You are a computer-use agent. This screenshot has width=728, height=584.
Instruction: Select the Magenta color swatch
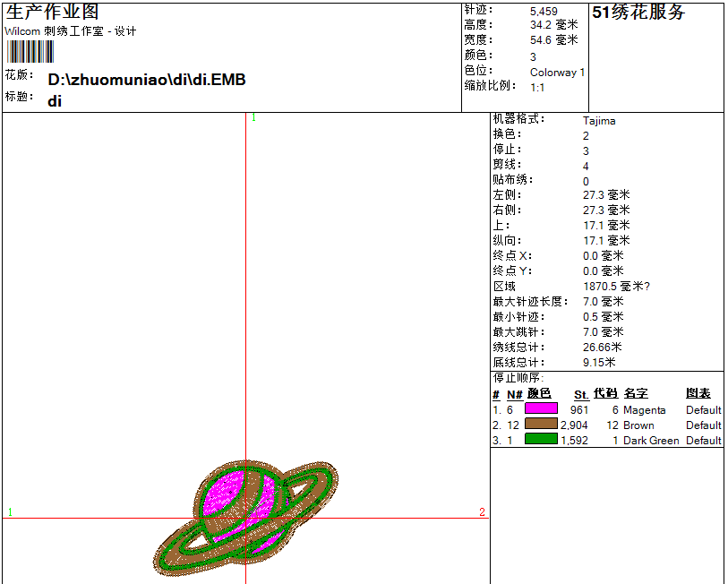click(541, 409)
